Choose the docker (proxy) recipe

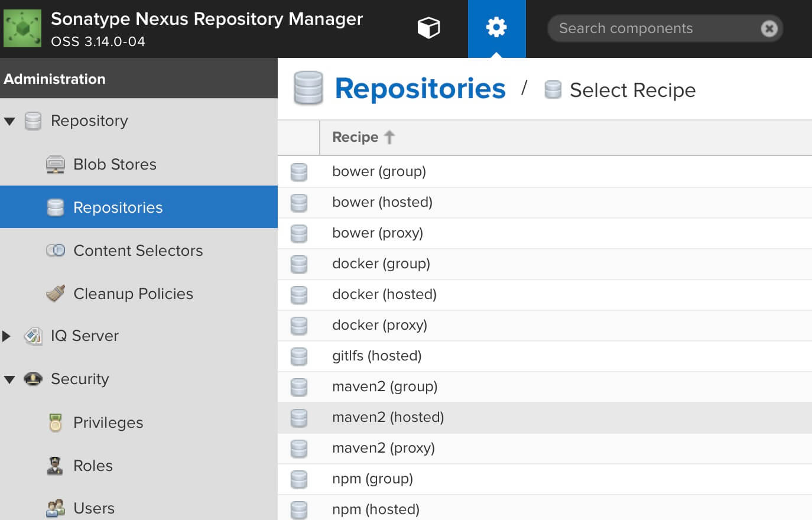545,326
